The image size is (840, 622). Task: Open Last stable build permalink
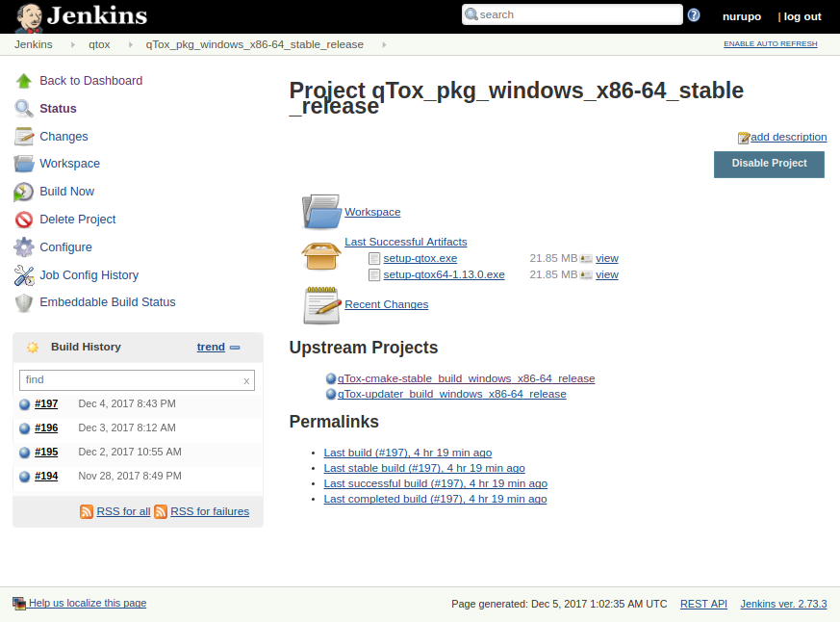[424, 468]
